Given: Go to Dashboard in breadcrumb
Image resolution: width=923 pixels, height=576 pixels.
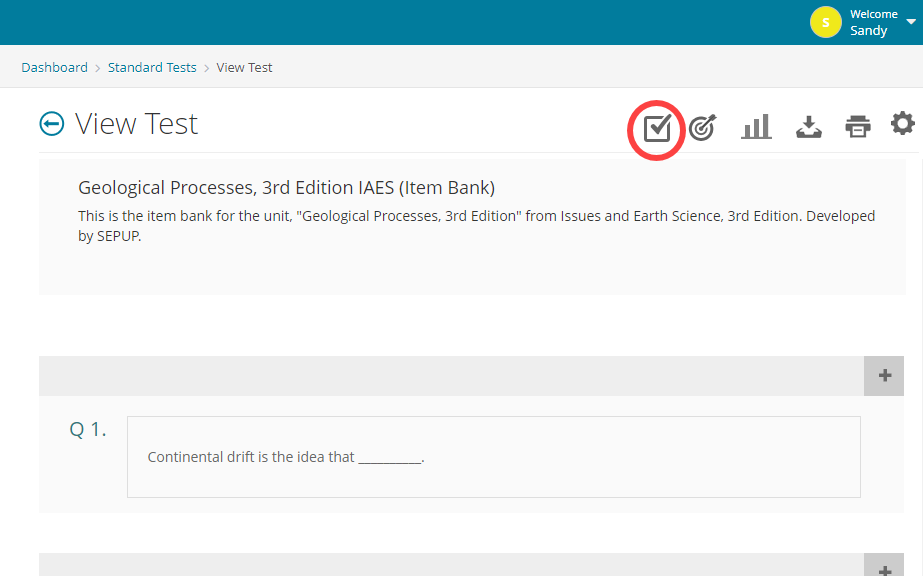Looking at the screenshot, I should (55, 68).
